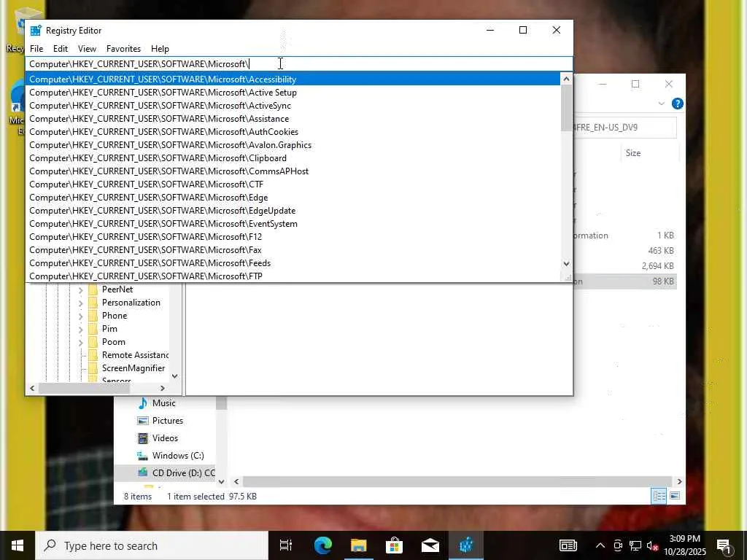Click the registry tree scroll-right arrow
The height and width of the screenshot is (560, 747).
click(x=163, y=389)
